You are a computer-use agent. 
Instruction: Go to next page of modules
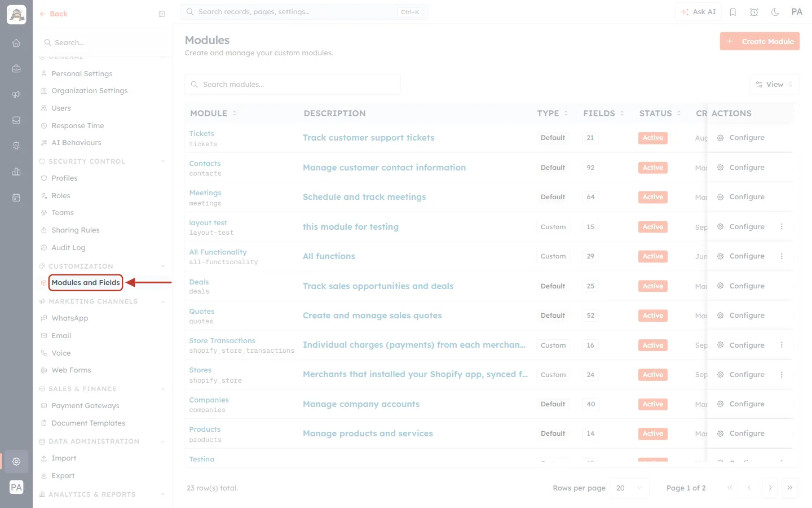click(x=770, y=488)
